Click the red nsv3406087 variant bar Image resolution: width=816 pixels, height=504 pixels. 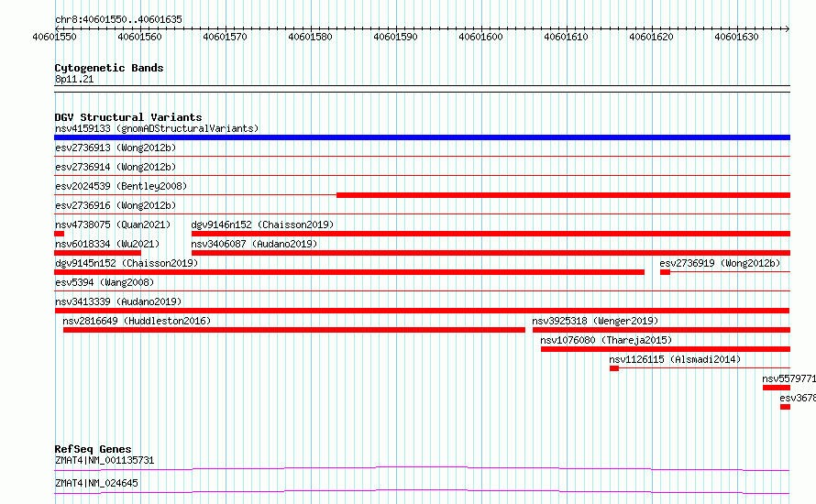[x=491, y=253]
